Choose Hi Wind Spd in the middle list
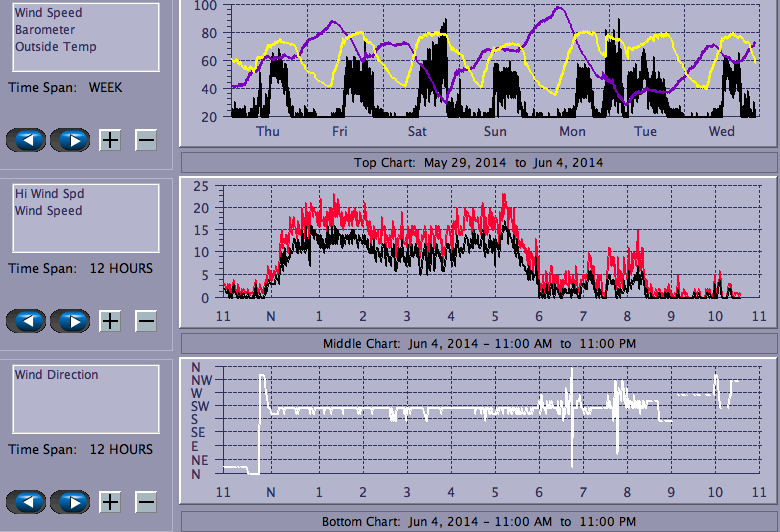The height and width of the screenshot is (532, 780). coord(42,194)
